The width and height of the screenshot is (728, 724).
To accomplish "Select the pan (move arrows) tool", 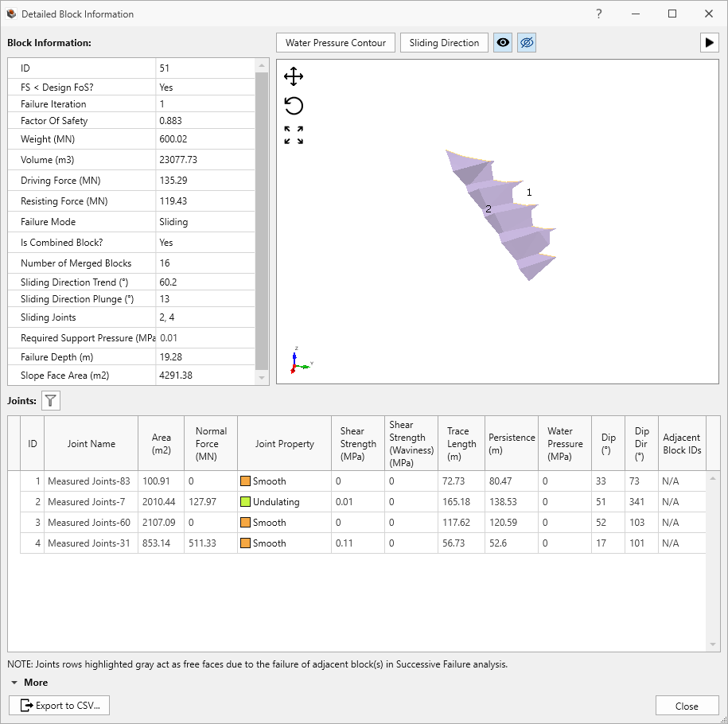I will tap(294, 77).
